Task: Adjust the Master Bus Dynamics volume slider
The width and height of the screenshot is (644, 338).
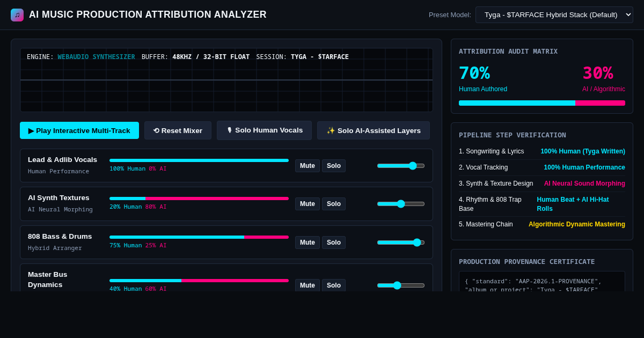Action: pyautogui.click(x=401, y=285)
